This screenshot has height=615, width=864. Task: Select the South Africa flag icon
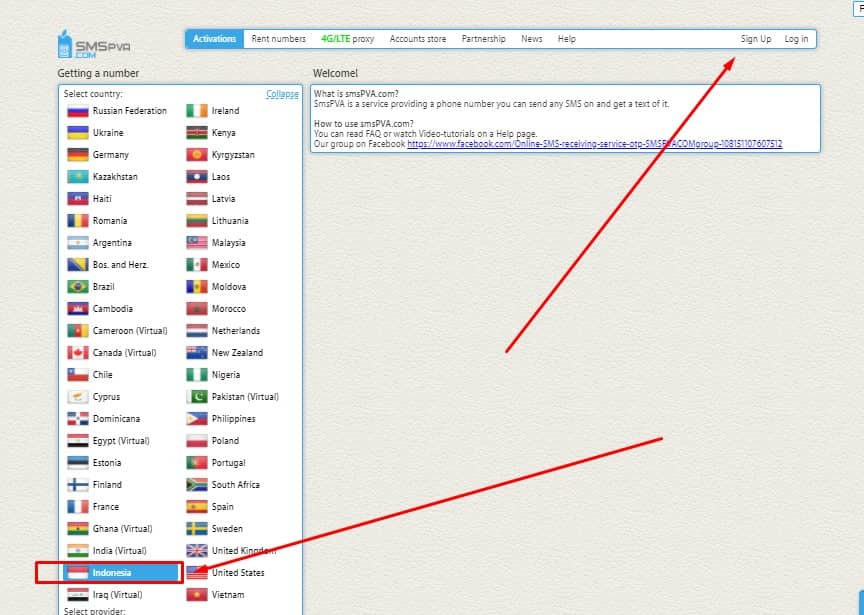pos(197,485)
